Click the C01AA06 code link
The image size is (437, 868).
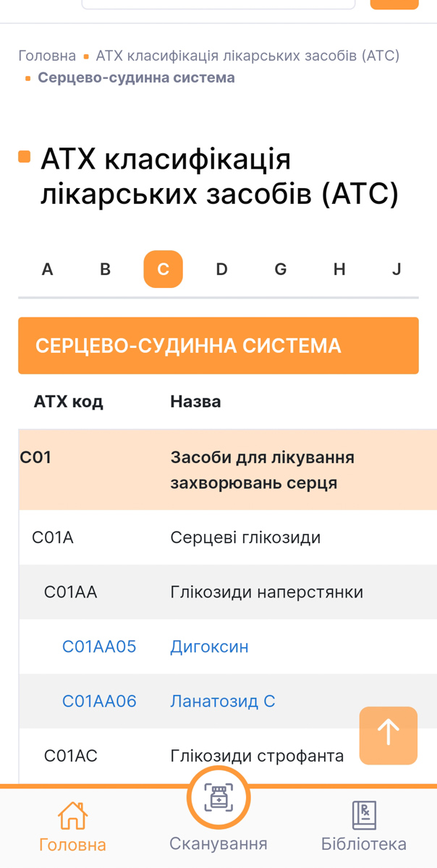(x=99, y=701)
